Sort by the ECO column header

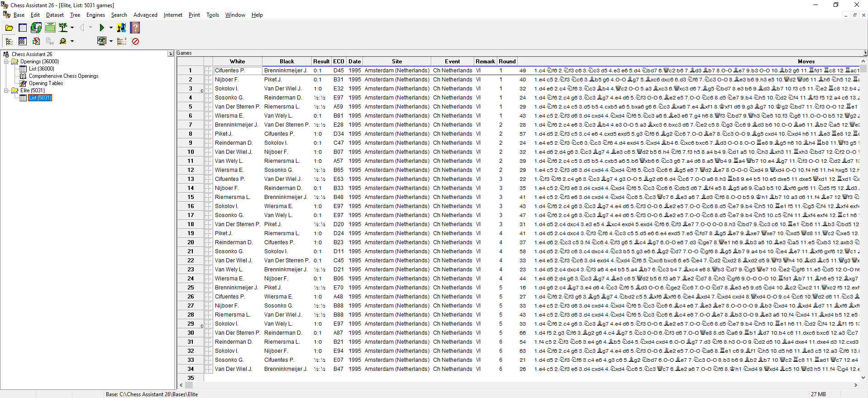pyautogui.click(x=339, y=62)
